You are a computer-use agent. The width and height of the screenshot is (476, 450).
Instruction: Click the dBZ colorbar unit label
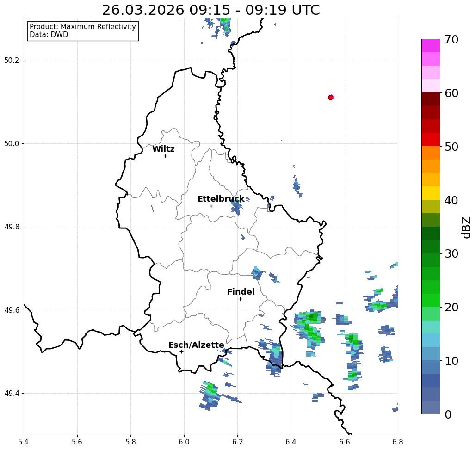click(466, 227)
